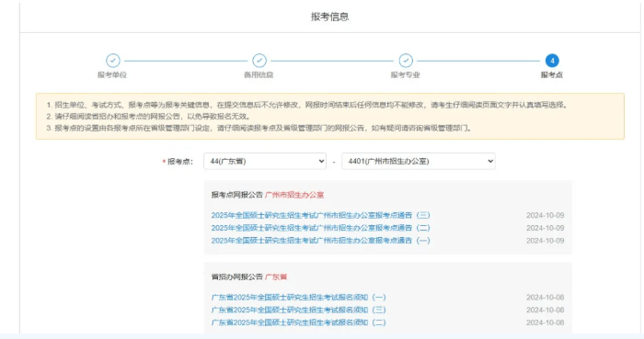Select the 备用信息 step label
Screen dimensions: 644x339
tap(259, 75)
